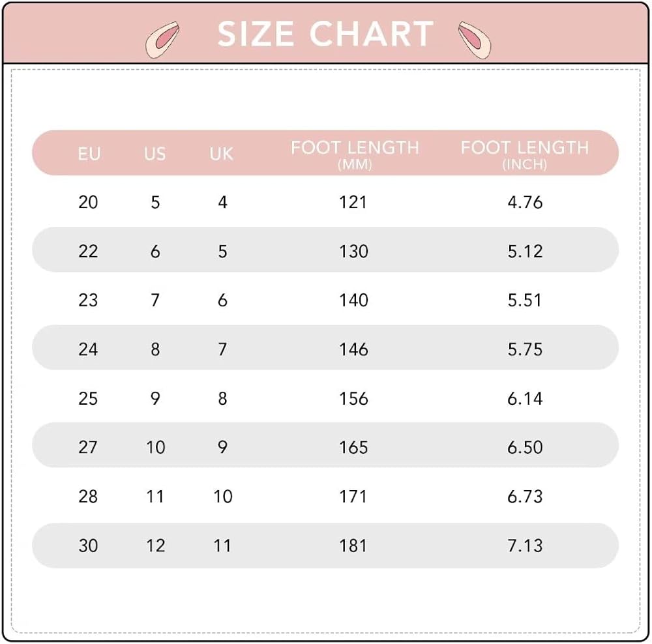
Task: Click the Foot Length (MM) header
Action: [355, 154]
